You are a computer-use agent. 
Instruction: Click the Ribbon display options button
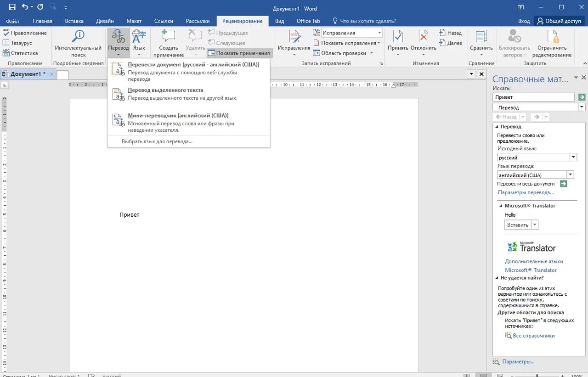click(x=520, y=7)
